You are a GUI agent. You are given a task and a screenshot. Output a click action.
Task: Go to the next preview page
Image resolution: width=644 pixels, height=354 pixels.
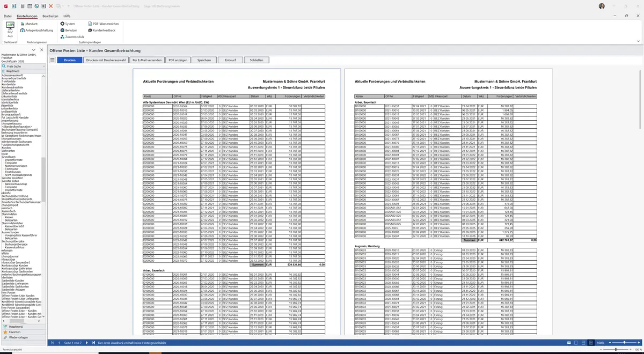tap(87, 343)
